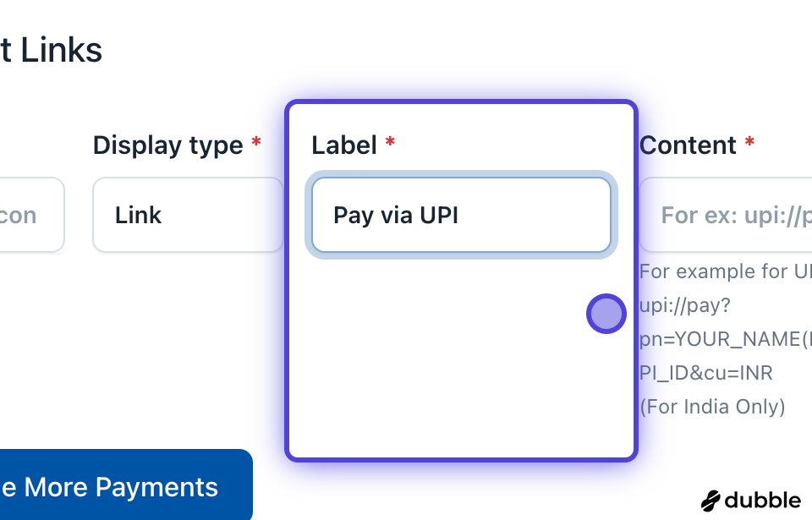
Task: Click the "PI_ID&cu=INR" example line
Action: [706, 373]
